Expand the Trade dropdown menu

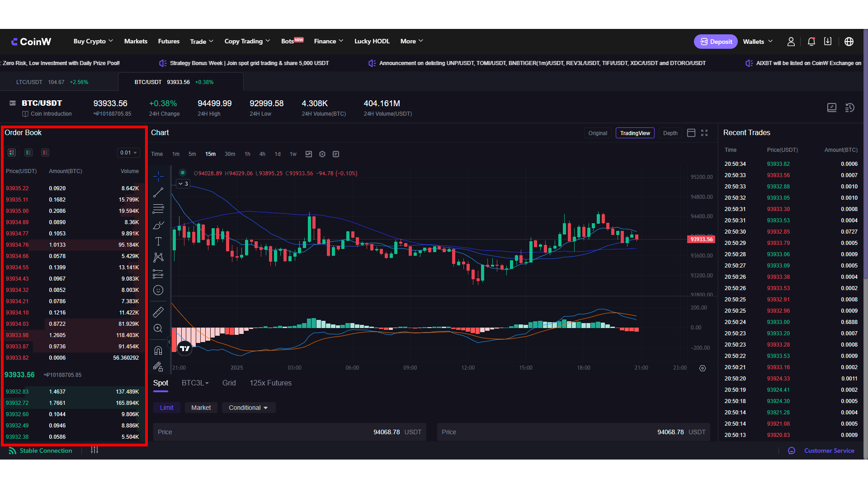click(x=202, y=42)
